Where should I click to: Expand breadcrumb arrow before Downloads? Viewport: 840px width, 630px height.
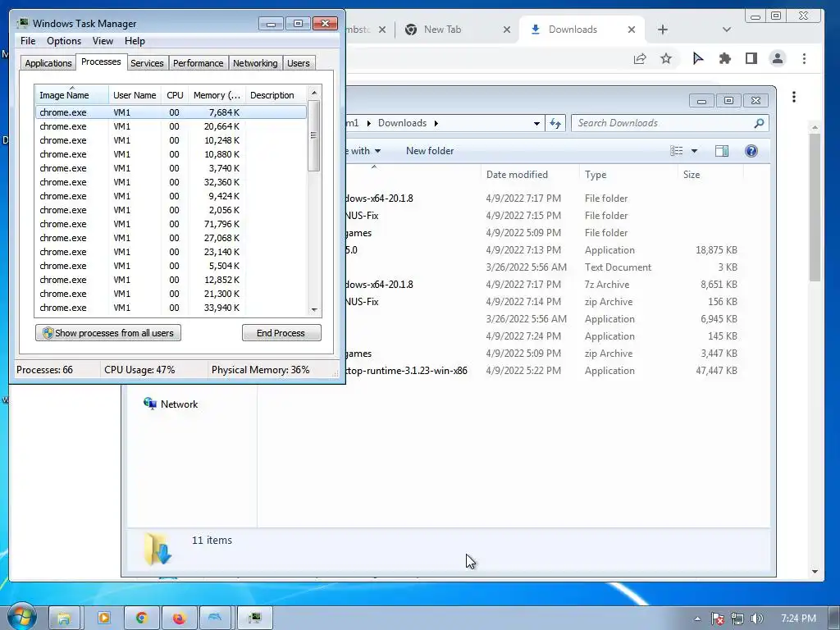tap(368, 123)
